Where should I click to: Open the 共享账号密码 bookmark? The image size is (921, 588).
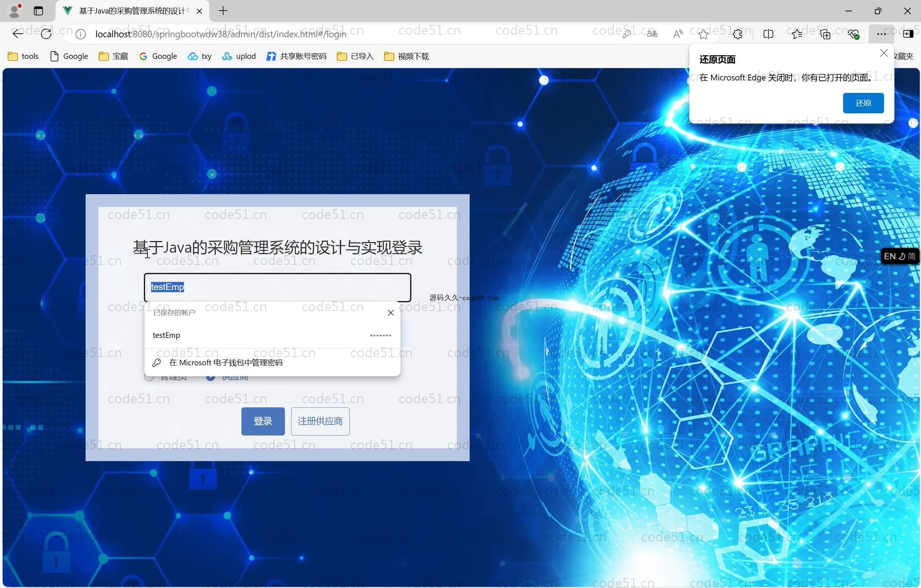click(296, 56)
